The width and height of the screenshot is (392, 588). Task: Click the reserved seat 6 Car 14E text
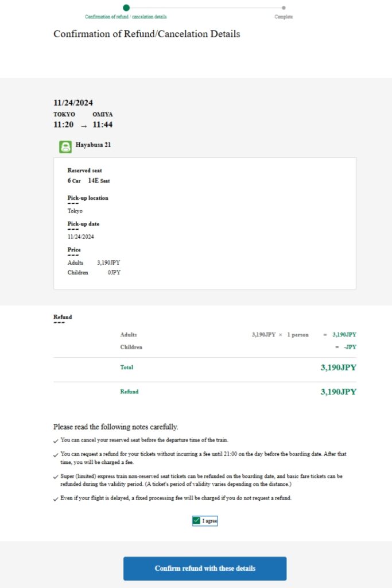88,181
